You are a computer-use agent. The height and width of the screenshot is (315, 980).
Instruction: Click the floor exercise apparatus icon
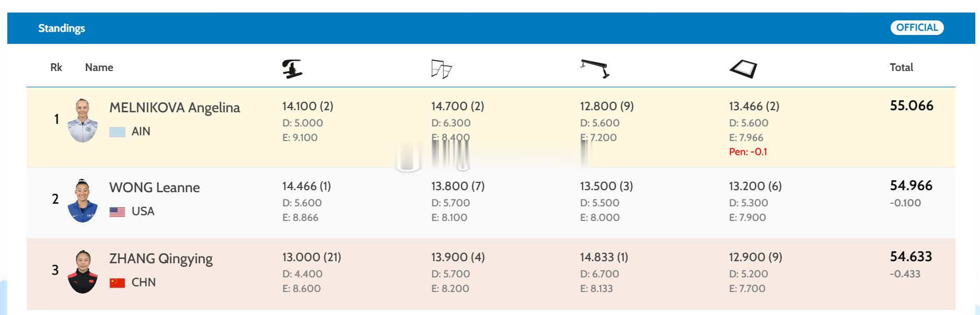pyautogui.click(x=743, y=68)
